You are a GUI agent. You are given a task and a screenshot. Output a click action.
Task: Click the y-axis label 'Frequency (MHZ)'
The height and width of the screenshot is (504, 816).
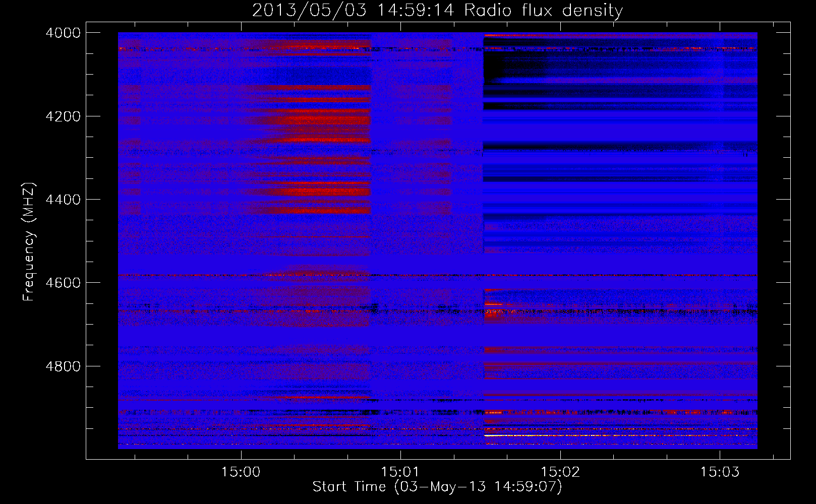pyautogui.click(x=29, y=242)
